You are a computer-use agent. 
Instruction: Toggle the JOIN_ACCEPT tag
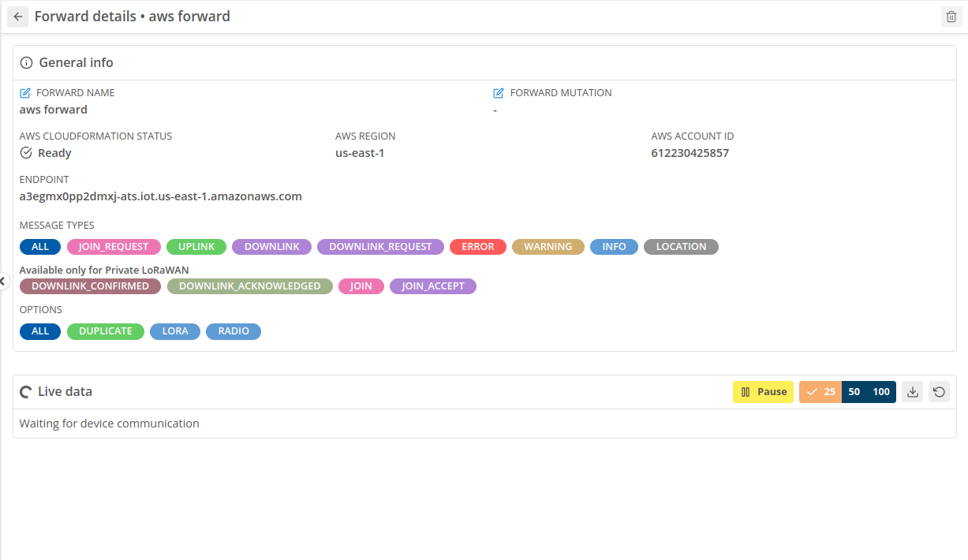click(x=433, y=286)
